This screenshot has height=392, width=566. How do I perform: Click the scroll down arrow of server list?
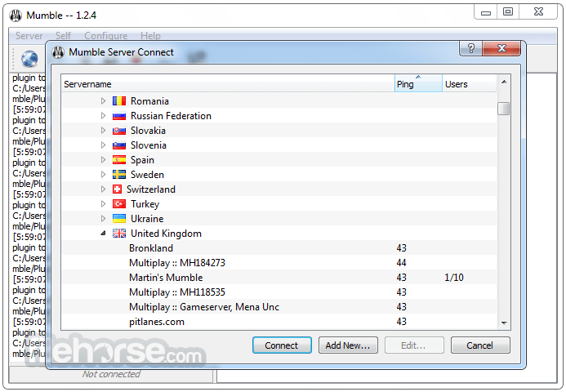(504, 323)
